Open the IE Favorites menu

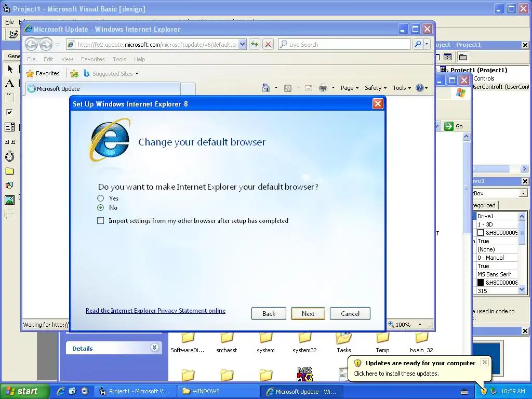coord(92,59)
